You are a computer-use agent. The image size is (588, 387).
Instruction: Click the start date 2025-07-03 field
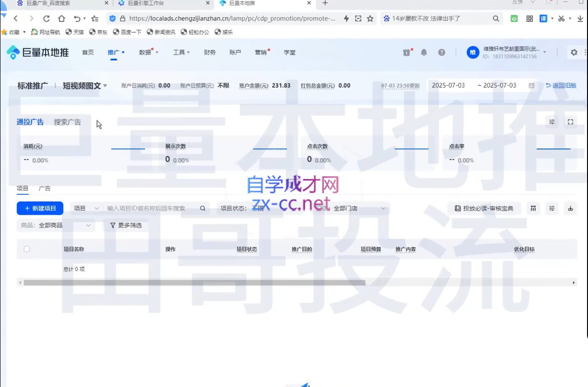click(448, 86)
